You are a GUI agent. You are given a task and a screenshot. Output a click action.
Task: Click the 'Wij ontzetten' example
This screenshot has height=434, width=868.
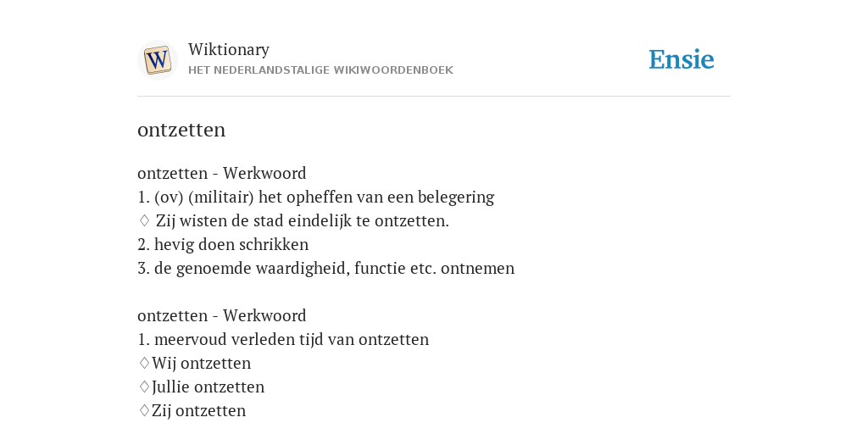point(201,363)
